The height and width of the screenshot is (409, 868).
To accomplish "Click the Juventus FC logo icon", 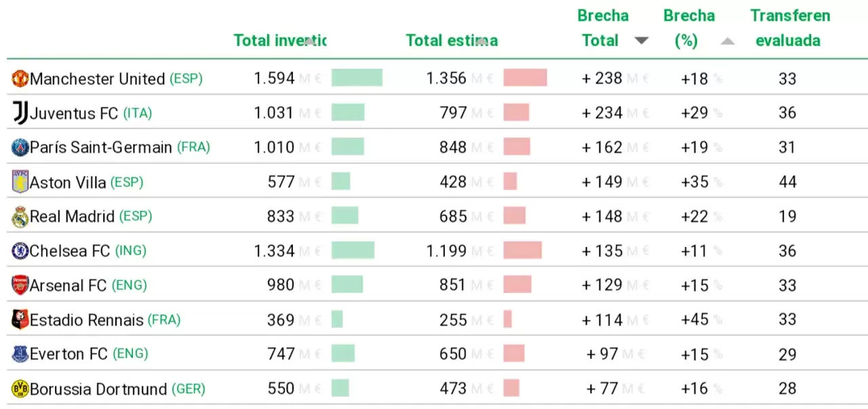I will point(20,113).
